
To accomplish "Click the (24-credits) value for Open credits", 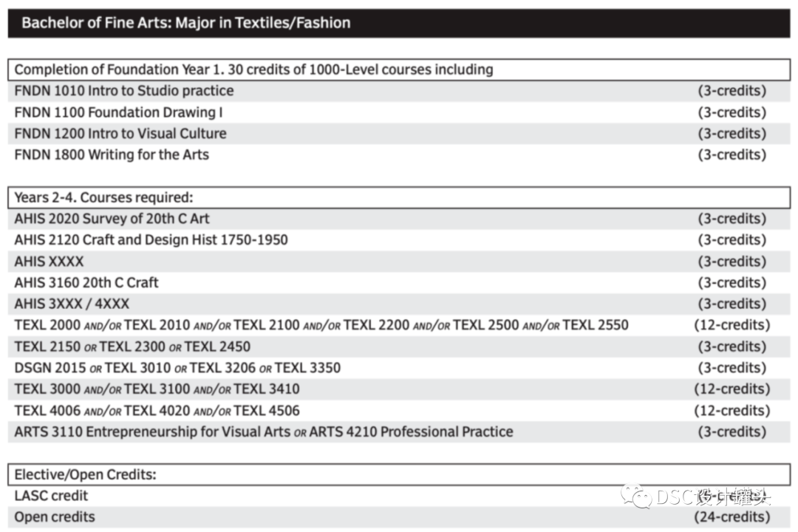I will [x=731, y=516].
